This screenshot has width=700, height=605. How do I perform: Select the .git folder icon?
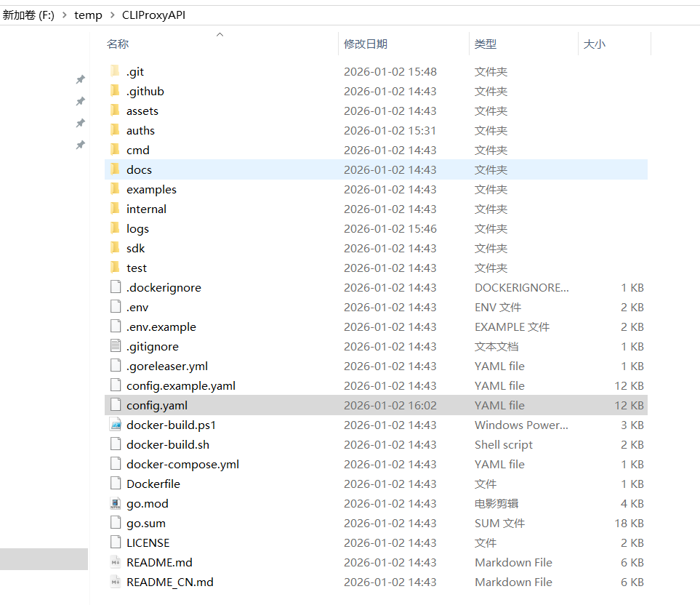tap(115, 71)
